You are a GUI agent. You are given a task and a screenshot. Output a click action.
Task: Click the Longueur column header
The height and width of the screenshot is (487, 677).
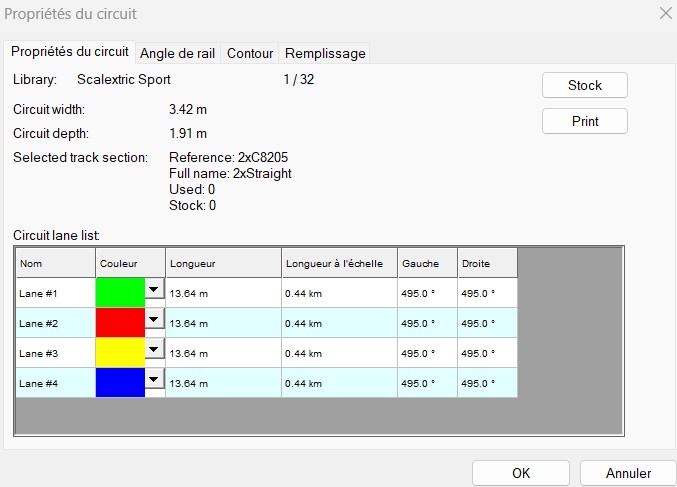coord(223,263)
